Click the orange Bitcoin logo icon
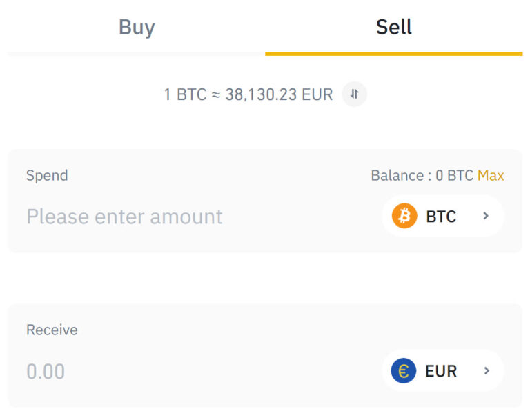The height and width of the screenshot is (420, 530). coord(404,216)
